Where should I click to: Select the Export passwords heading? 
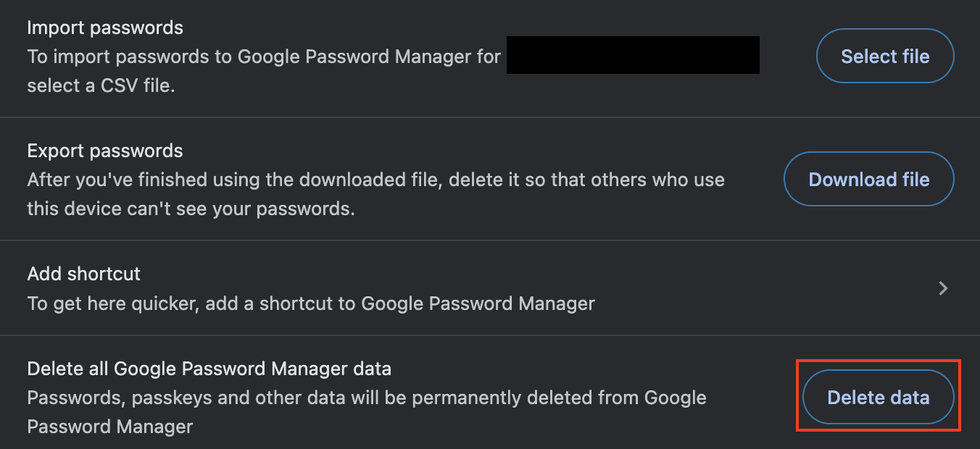(105, 151)
